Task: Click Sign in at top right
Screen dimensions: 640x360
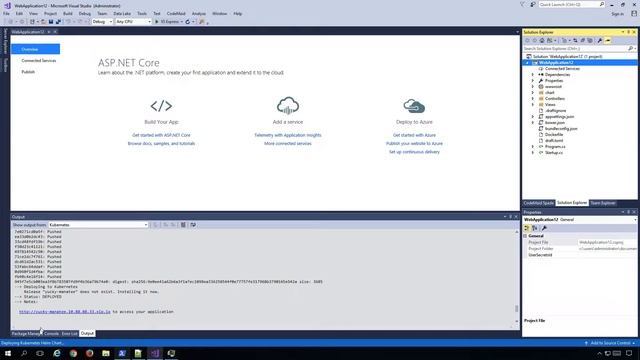Action: click(617, 14)
